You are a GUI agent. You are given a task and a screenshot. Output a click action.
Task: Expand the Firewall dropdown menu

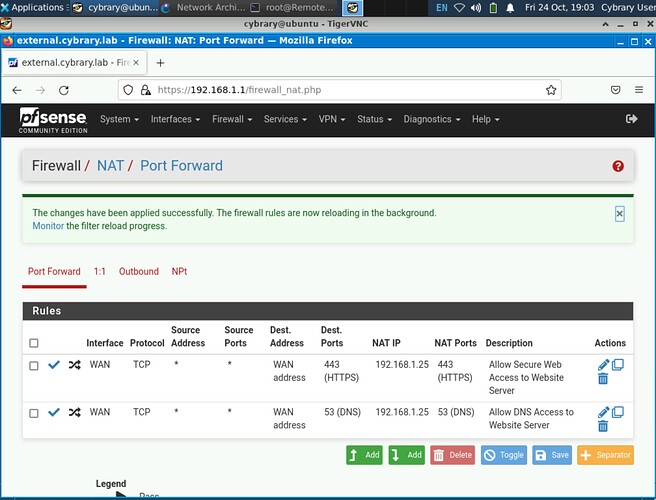click(x=231, y=119)
